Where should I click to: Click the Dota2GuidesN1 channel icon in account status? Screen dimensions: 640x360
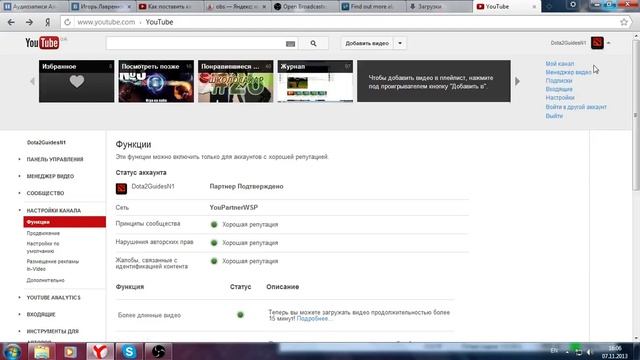(121, 189)
